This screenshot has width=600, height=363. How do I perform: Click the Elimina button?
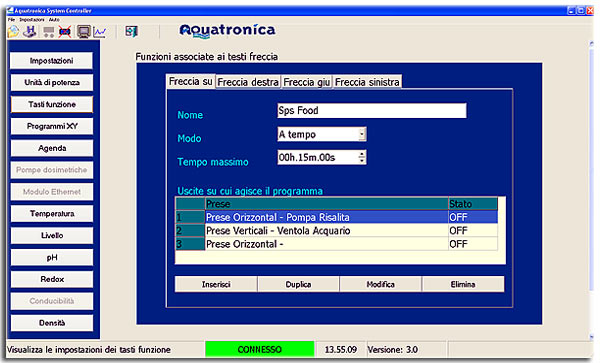pyautogui.click(x=463, y=284)
